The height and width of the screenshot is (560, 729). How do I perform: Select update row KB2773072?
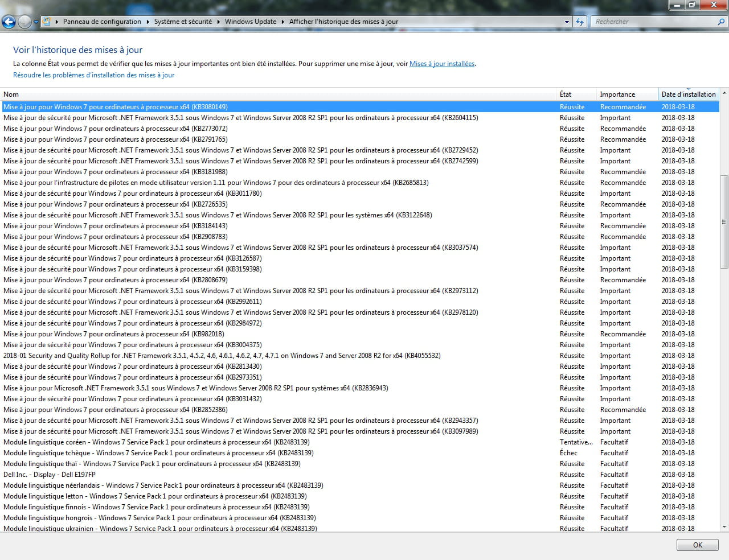[x=360, y=129]
